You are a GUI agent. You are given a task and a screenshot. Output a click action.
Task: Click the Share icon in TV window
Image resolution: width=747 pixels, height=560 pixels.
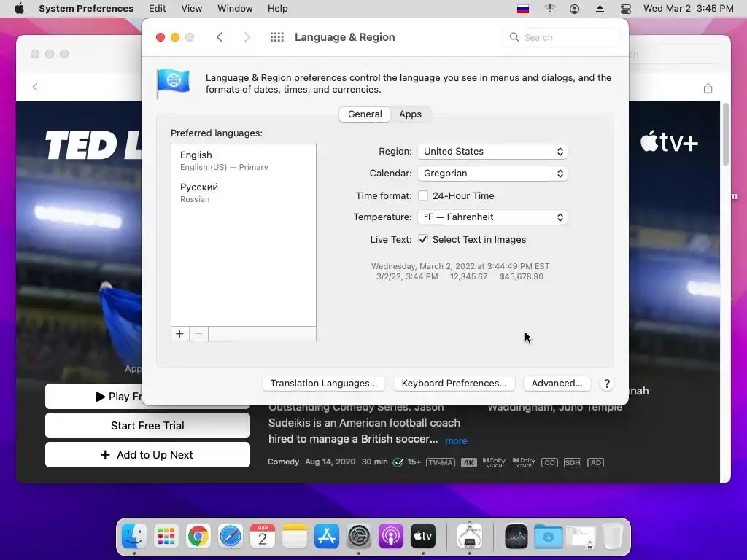coord(708,88)
